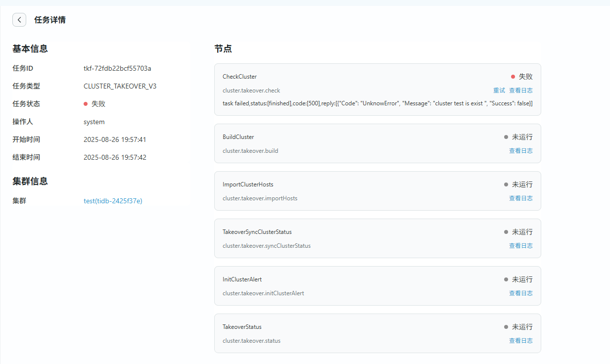610x364 pixels.
Task: Click the TakeoverSyncClusterStatus node title
Action: [x=257, y=232]
